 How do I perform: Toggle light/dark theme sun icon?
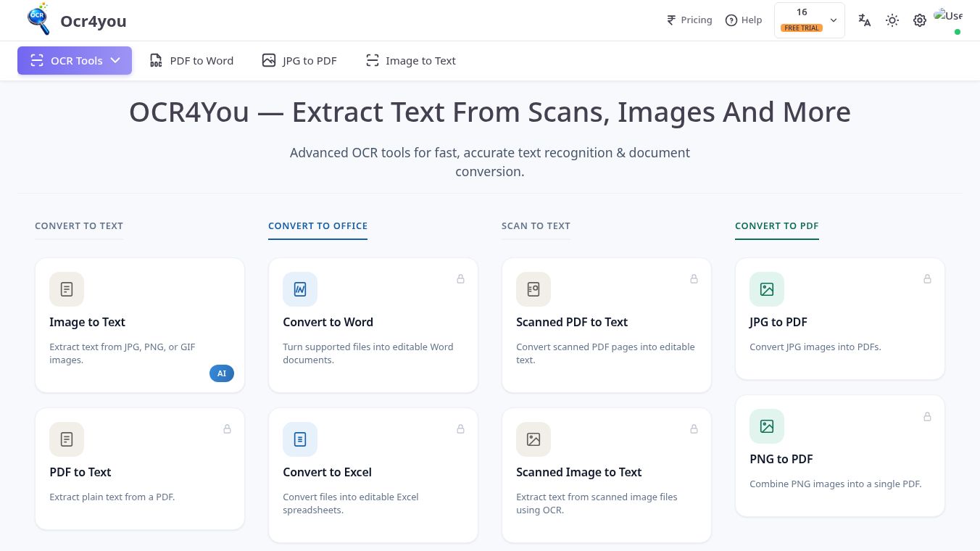(x=892, y=20)
